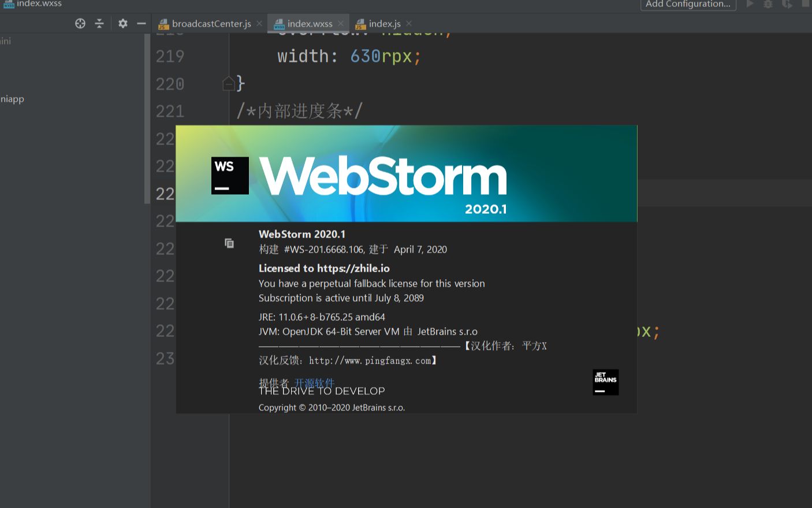
Task: Click line number 221 in the gutter
Action: (170, 111)
